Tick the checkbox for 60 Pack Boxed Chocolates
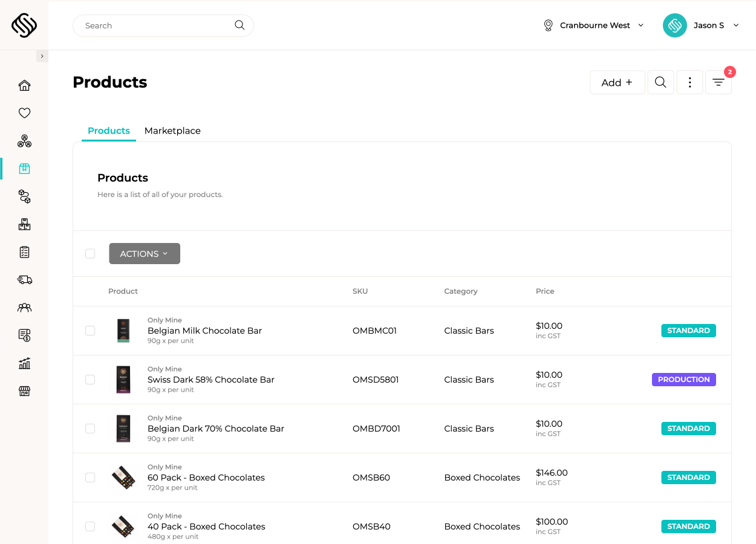756x544 pixels. point(90,477)
